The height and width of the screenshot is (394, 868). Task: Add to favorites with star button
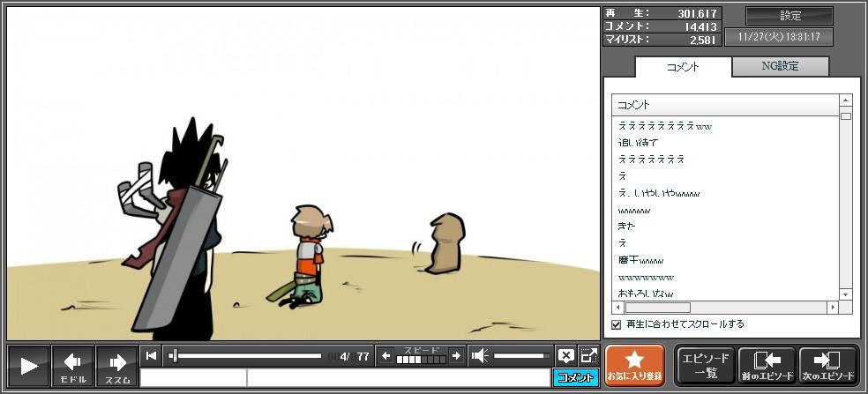point(634,366)
